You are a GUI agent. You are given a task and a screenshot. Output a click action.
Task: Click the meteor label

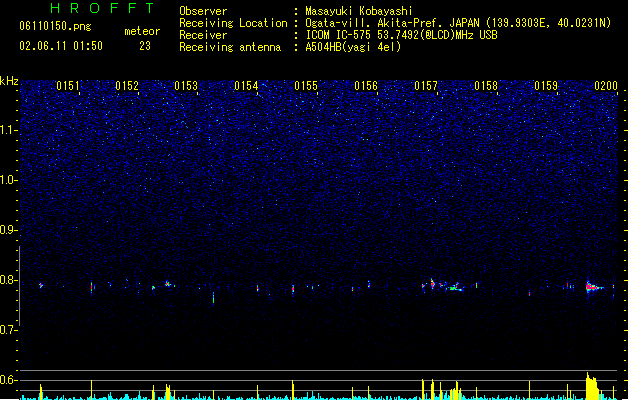(x=142, y=31)
